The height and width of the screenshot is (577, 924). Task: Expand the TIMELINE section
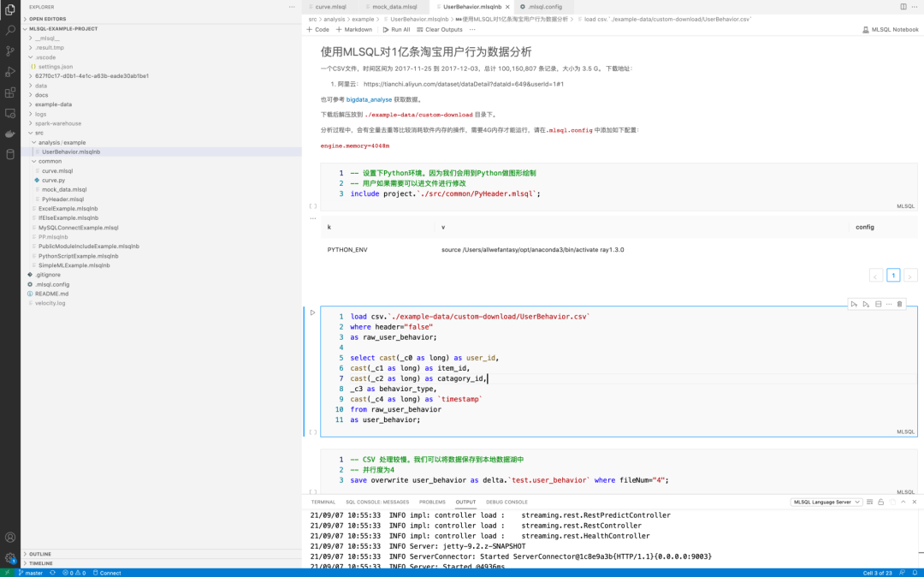tap(41, 563)
